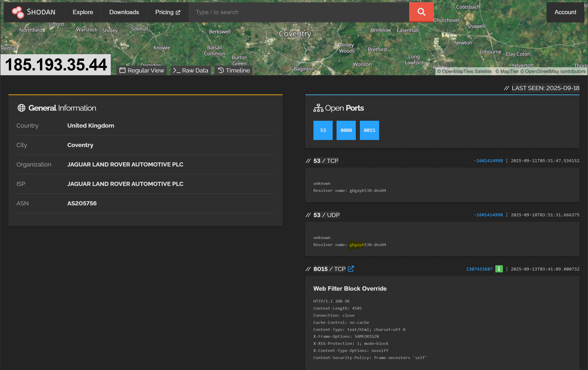
Task: Click the Timeline clock icon
Action: click(x=221, y=70)
